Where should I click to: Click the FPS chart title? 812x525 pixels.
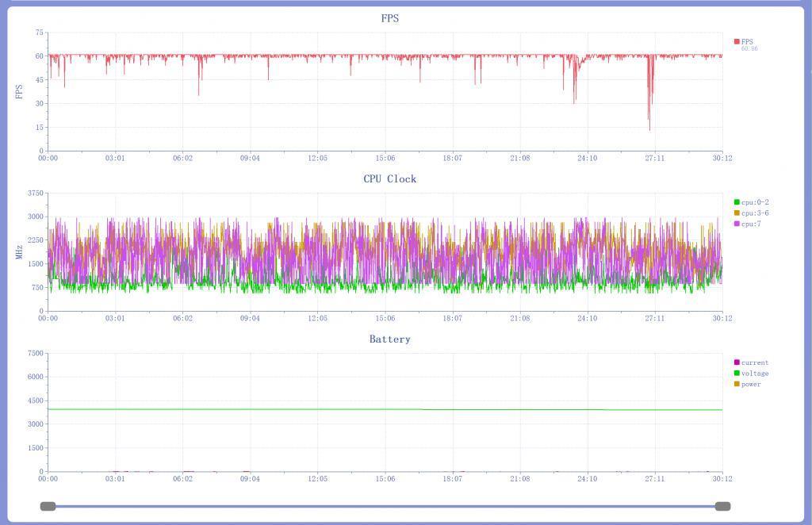390,18
